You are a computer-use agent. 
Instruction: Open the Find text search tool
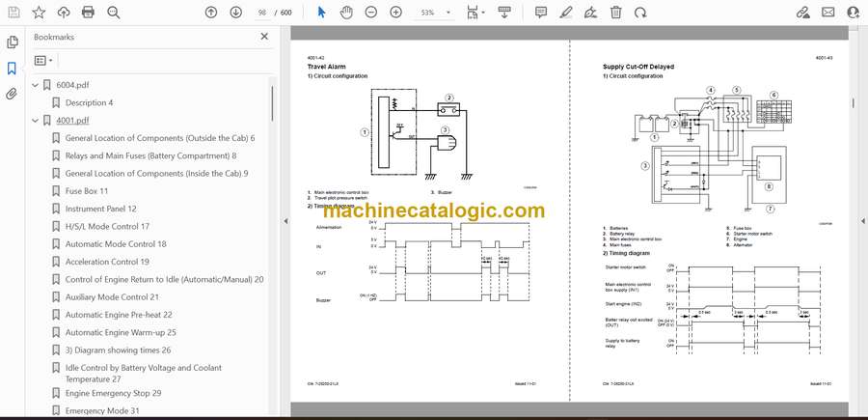(114, 13)
